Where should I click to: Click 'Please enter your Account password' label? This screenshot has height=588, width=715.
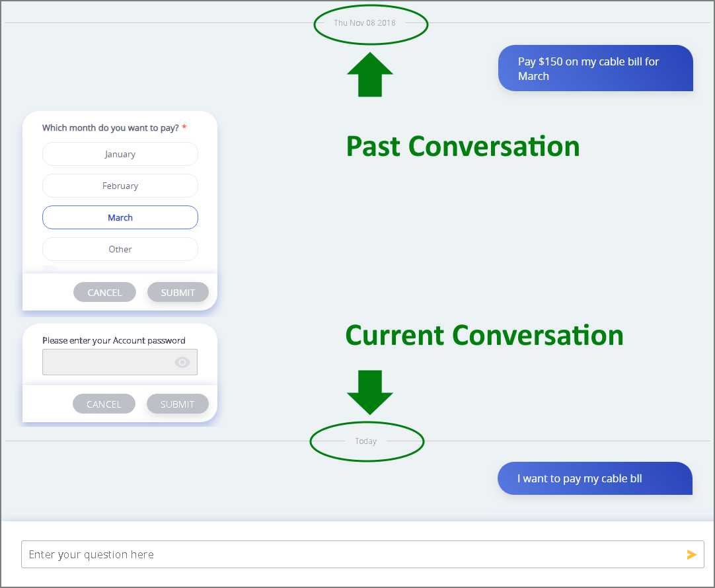click(114, 340)
